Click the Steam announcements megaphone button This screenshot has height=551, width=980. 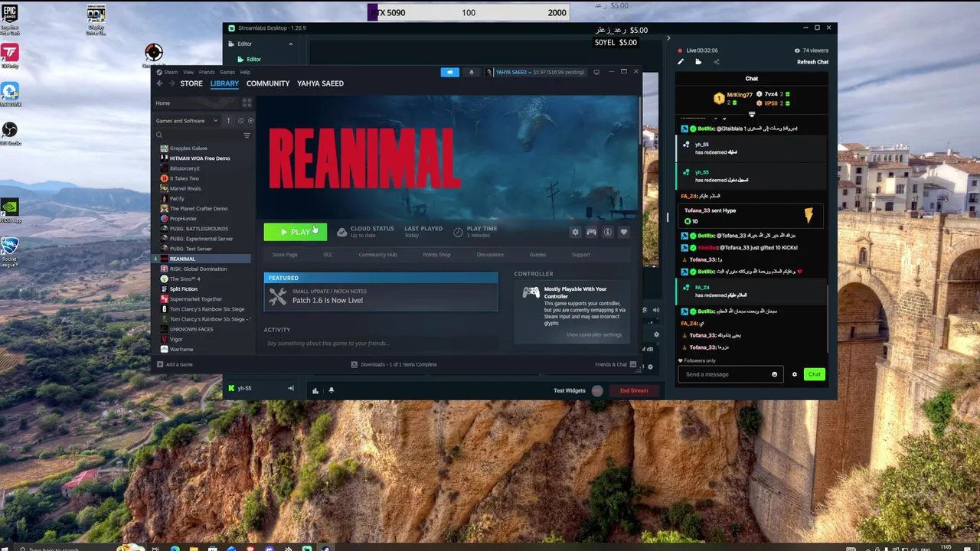pos(450,72)
